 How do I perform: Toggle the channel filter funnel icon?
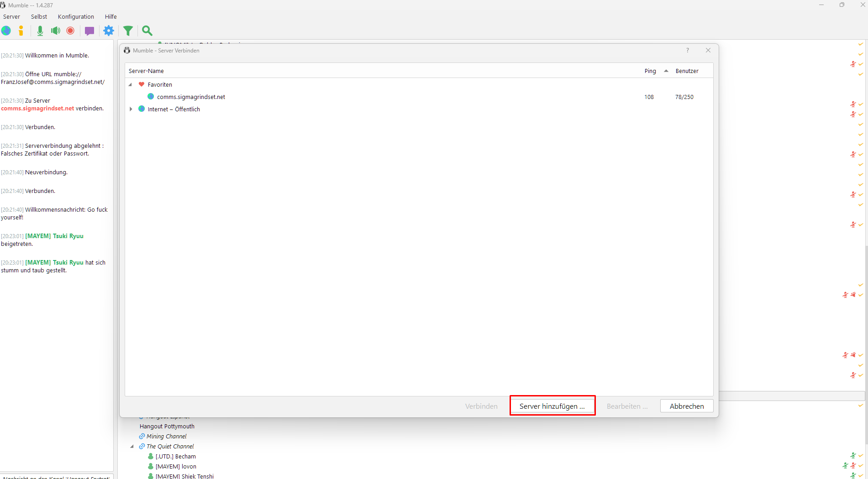click(x=128, y=31)
